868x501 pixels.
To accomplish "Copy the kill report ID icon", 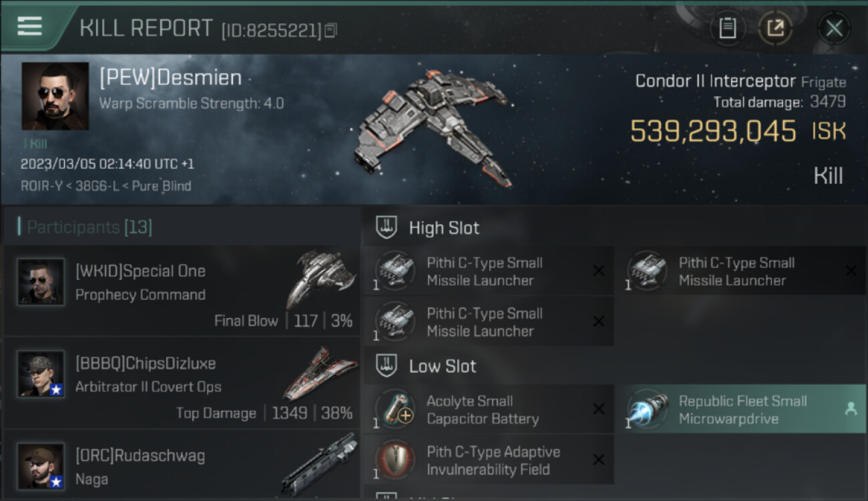I will (331, 30).
